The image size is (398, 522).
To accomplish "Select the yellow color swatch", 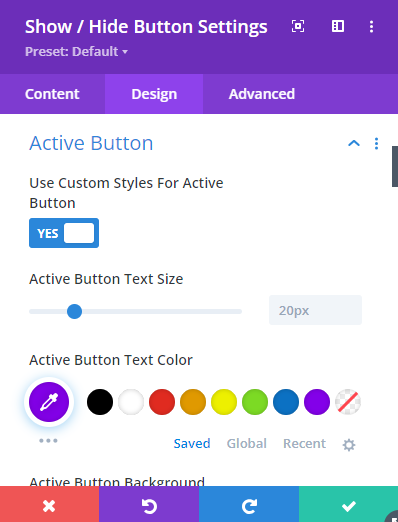I will tap(224, 402).
